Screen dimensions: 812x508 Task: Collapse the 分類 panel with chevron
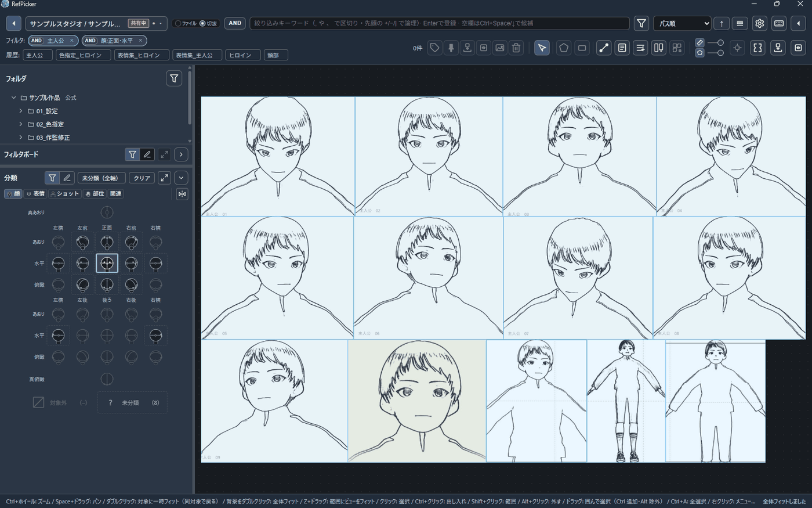pos(181,178)
